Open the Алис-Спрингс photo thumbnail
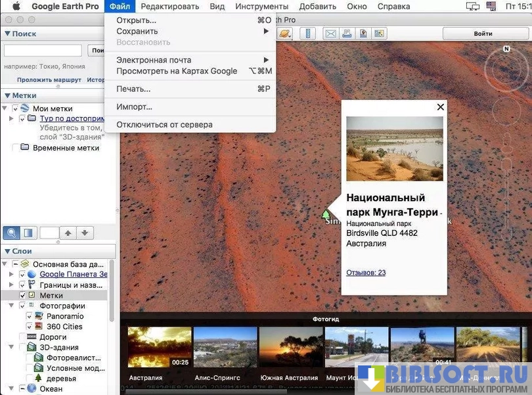 click(225, 347)
